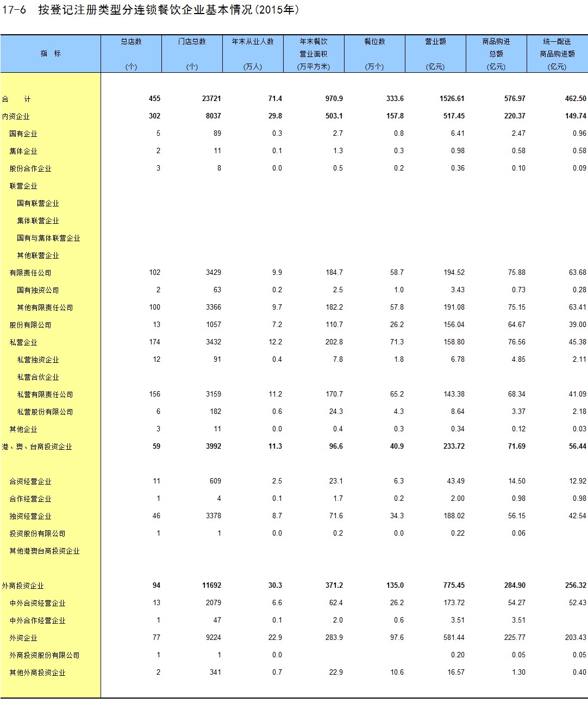This screenshot has width=588, height=716.
Task: Click the '内资企业' row label
Action: (x=16, y=116)
